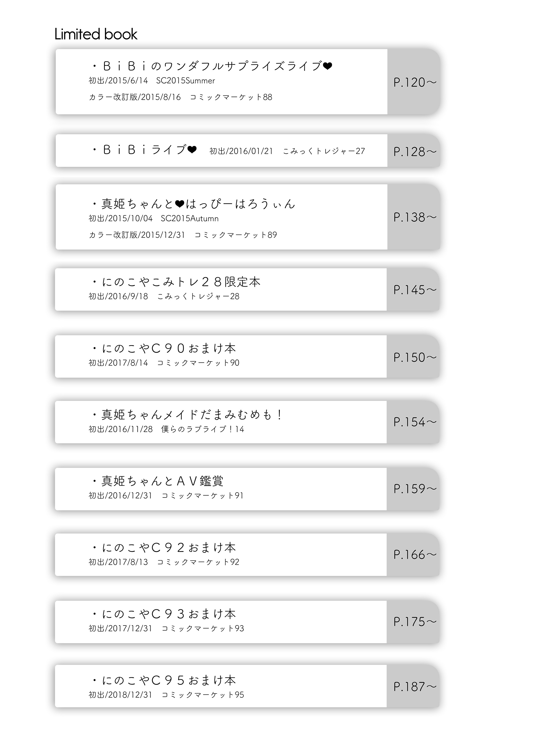Click the にのこやC90おまけ本 title

point(164,348)
